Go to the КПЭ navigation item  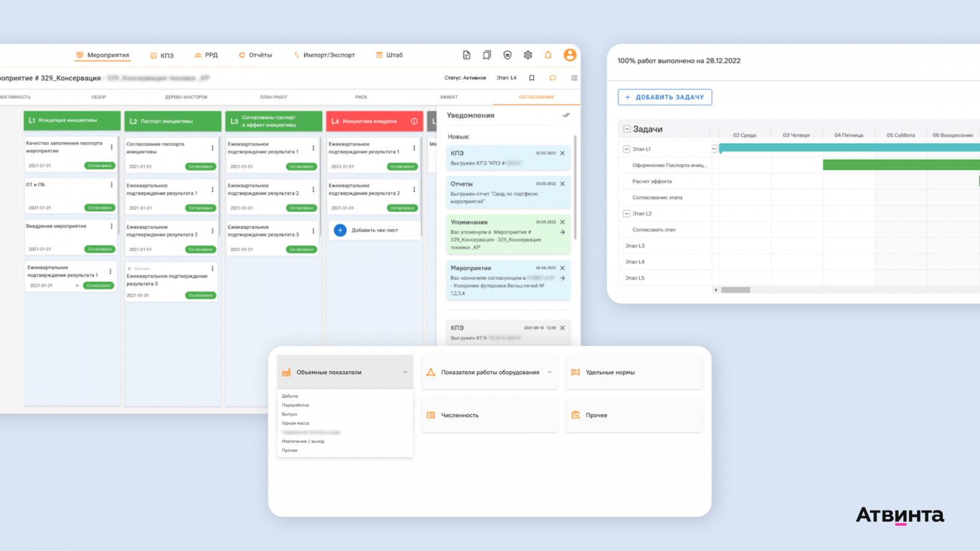(162, 56)
